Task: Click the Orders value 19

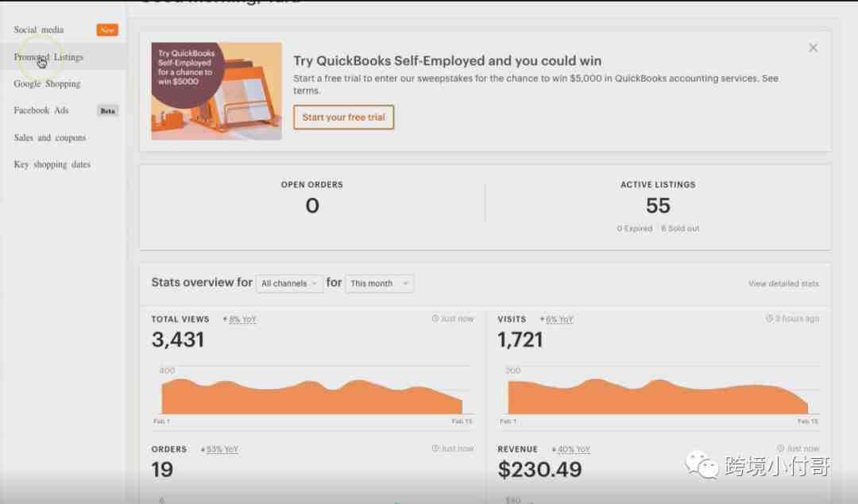Action: point(163,470)
